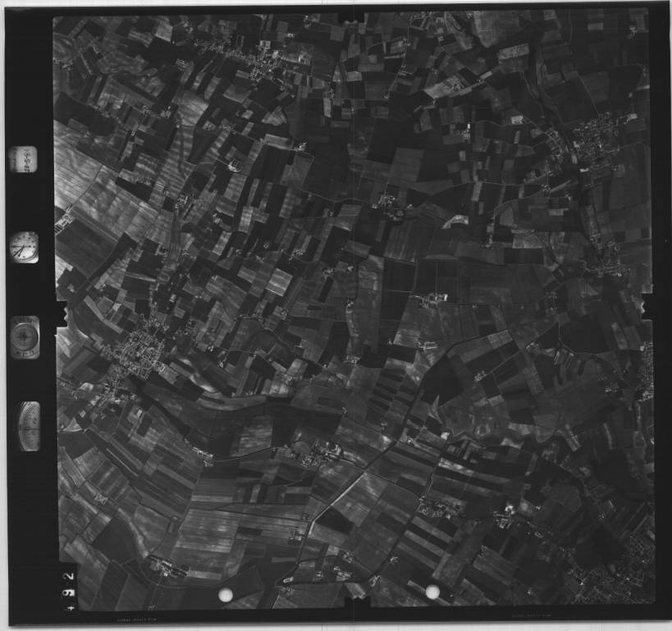The height and width of the screenshot is (631, 672).
Task: Click the bottom-center fiducial notch
Action: point(358,606)
